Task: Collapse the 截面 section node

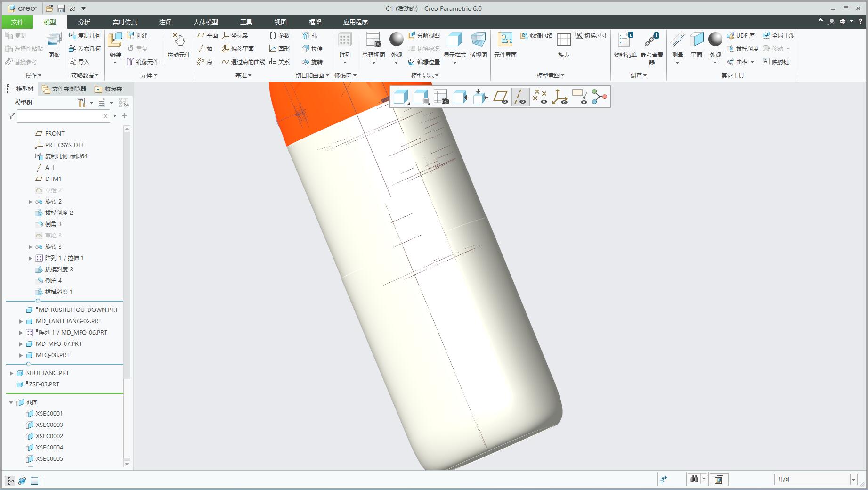Action: pyautogui.click(x=11, y=402)
